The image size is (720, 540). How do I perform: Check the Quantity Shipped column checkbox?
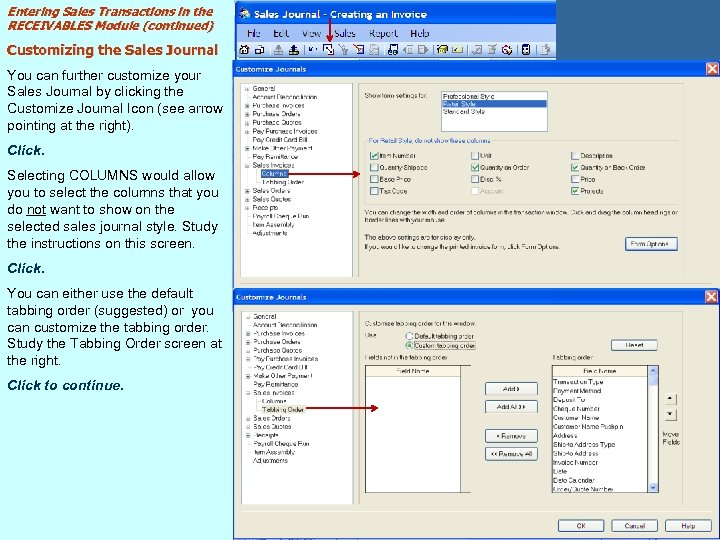click(374, 168)
